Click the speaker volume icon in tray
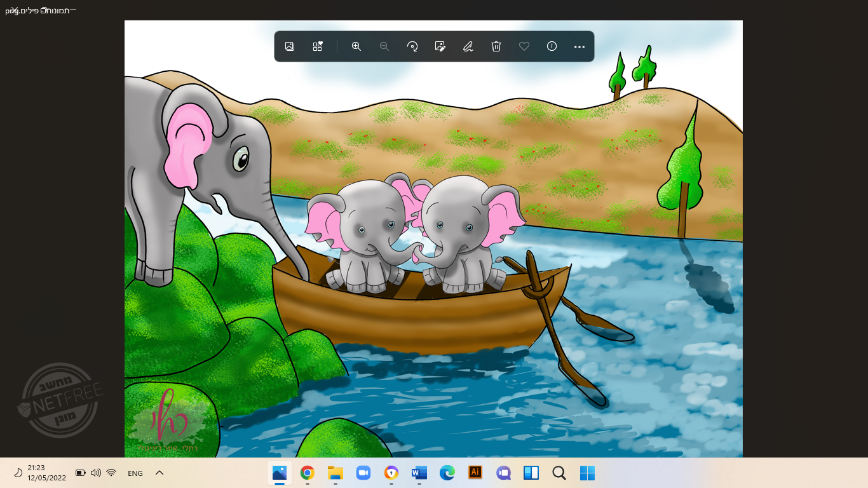This screenshot has width=868, height=488. click(96, 473)
